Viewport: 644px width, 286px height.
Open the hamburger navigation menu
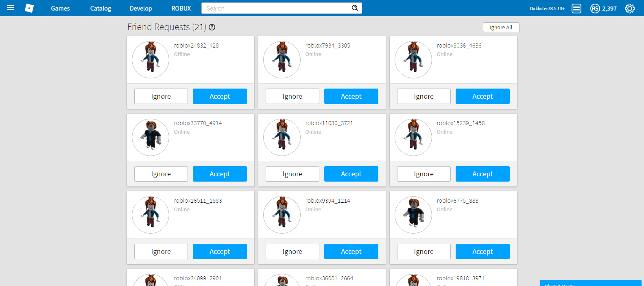coord(11,8)
